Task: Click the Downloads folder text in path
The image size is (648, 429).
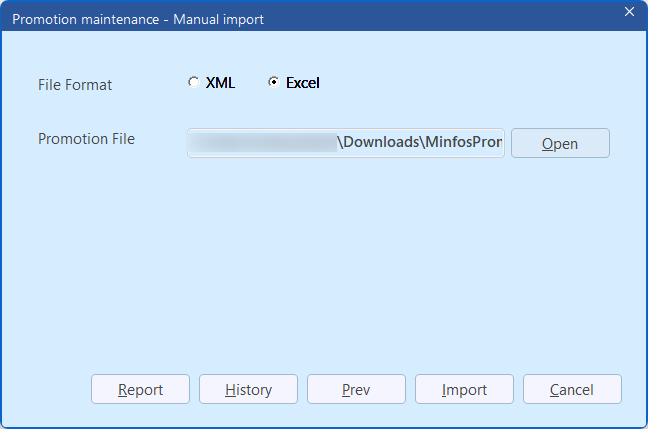Action: point(383,142)
